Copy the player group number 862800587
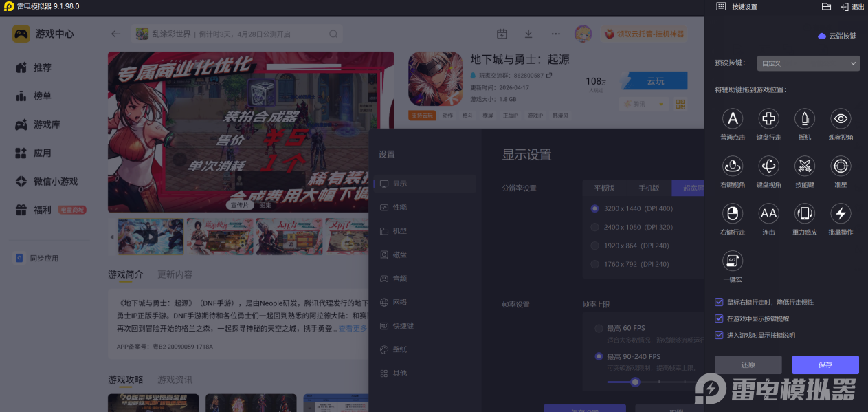This screenshot has height=412, width=868. pyautogui.click(x=549, y=75)
